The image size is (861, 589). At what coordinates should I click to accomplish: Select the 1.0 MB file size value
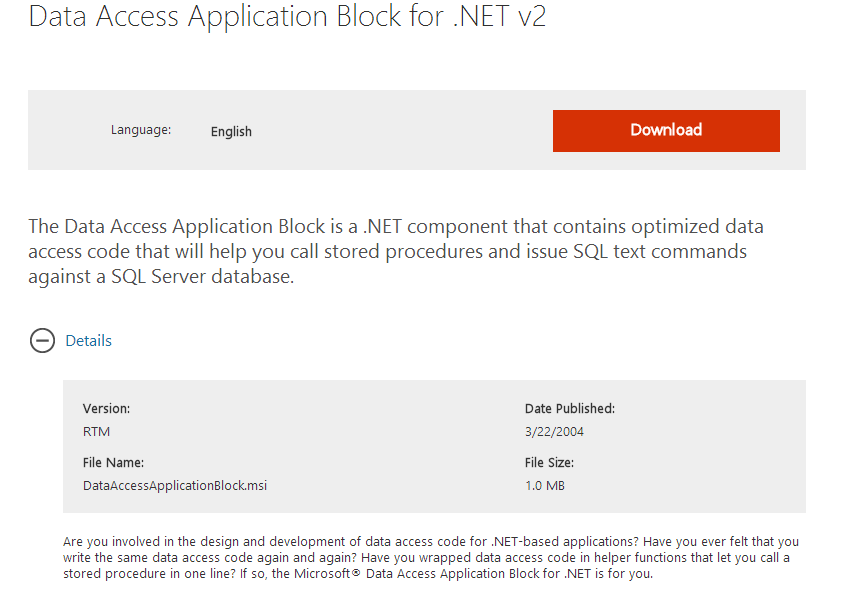(x=545, y=486)
